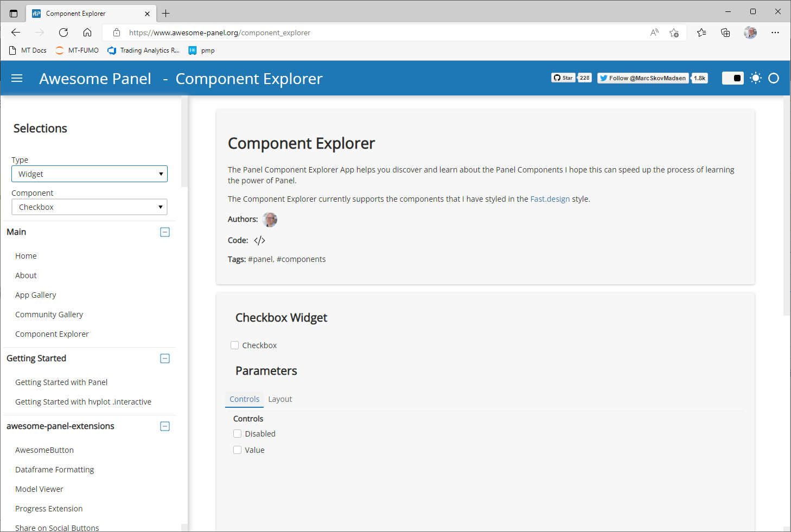
Task: Follow the Fast.design link
Action: (550, 198)
